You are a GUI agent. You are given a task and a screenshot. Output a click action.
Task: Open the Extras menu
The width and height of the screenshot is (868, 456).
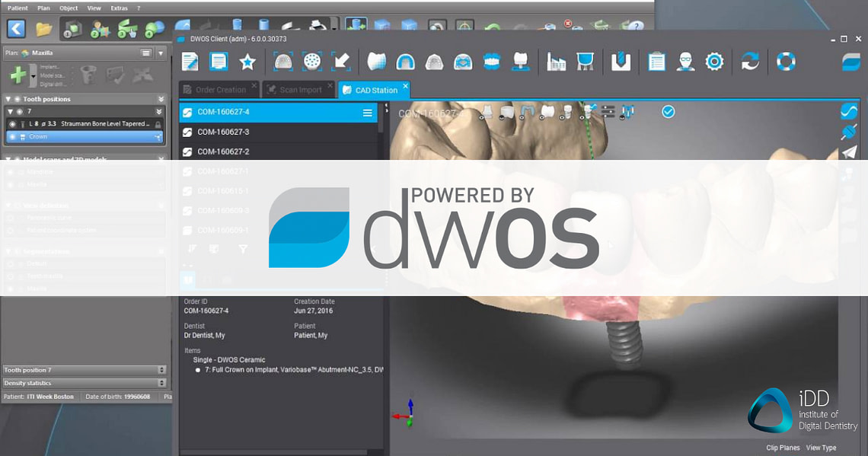(119, 8)
